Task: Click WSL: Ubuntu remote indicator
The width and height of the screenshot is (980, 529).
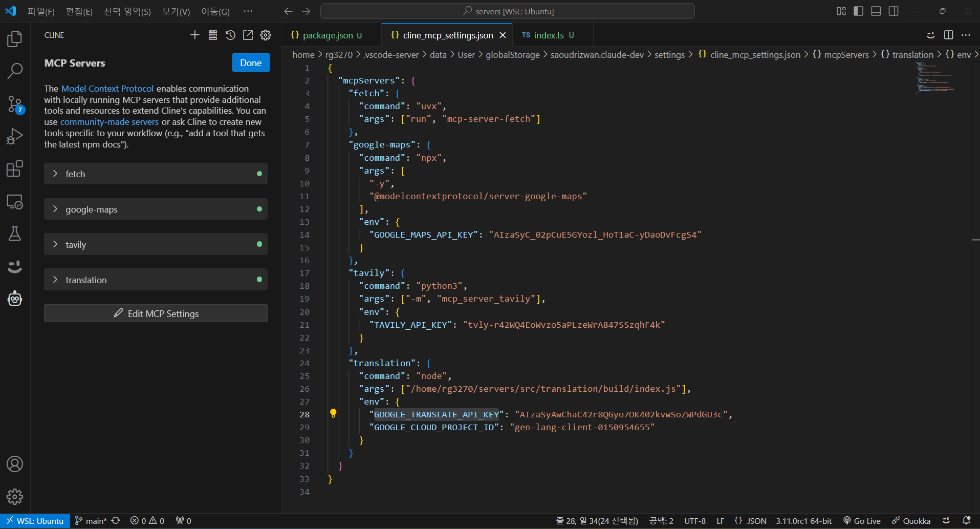Action: pyautogui.click(x=35, y=521)
